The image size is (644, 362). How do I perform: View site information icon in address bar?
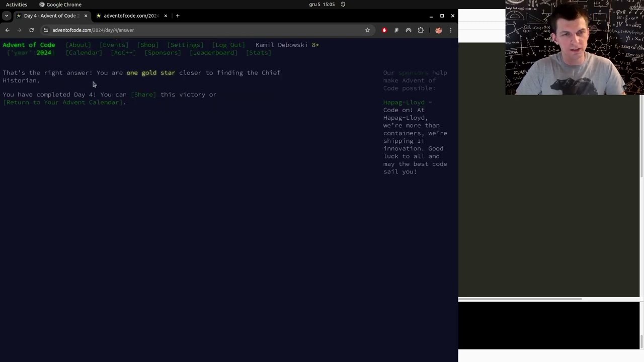pos(46,30)
